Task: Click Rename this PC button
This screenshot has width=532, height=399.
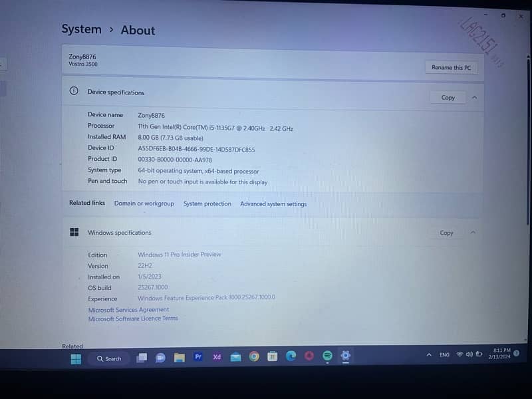Action: tap(451, 67)
